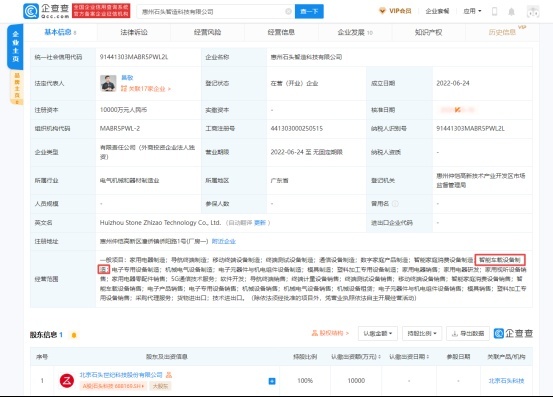Switch to the 经营信息 tab

coord(281,32)
